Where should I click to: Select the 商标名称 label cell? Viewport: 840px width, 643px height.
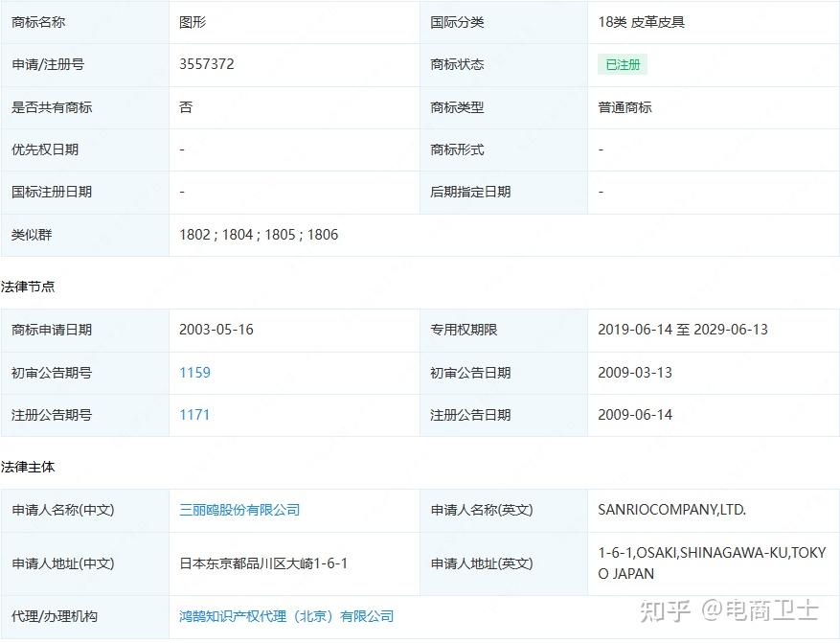coord(84,22)
